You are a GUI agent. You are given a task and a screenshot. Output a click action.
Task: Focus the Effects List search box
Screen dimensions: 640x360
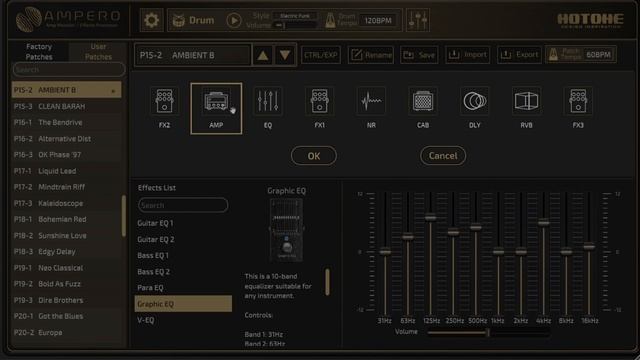click(x=183, y=205)
